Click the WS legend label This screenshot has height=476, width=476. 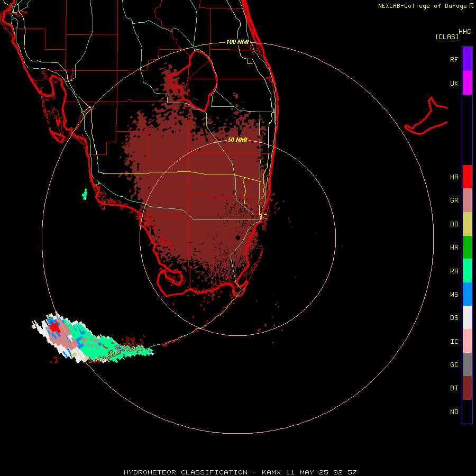(x=454, y=295)
